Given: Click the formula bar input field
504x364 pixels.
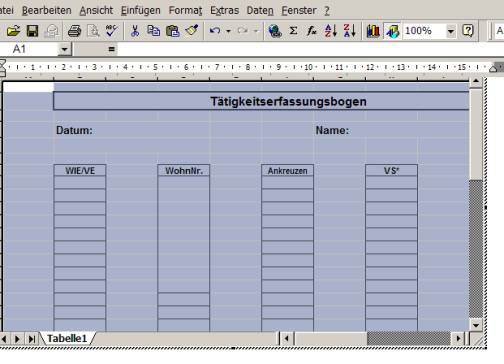Looking at the screenshot, I should tap(310, 50).
